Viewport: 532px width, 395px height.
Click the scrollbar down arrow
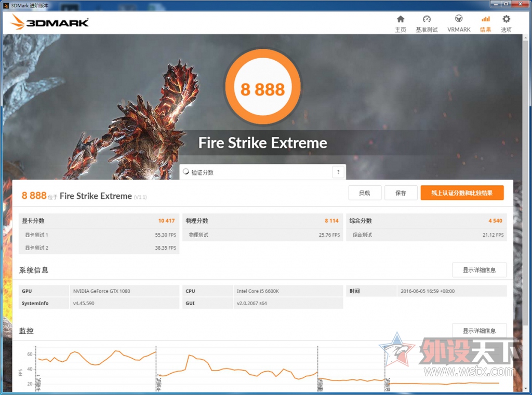[526, 389]
